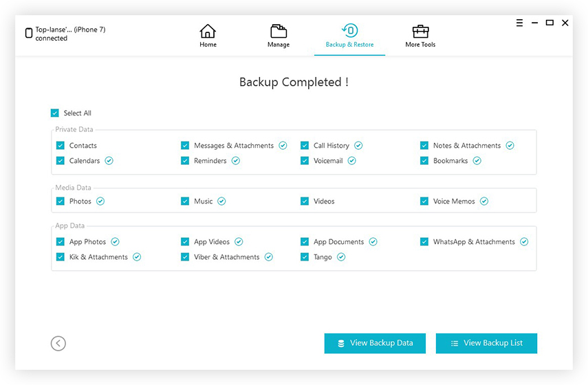Uncheck the Bookmarks checkbox
The image size is (588, 385).
(x=424, y=161)
